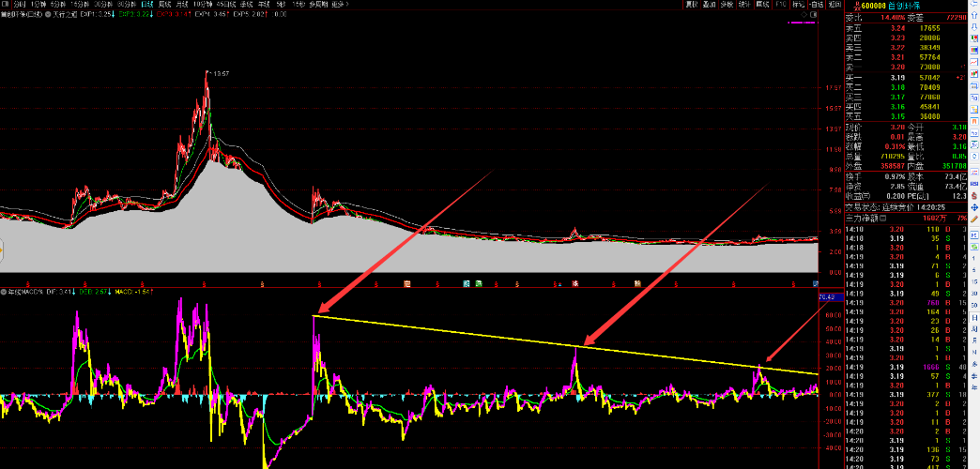The width and height of the screenshot is (980, 469).
Task: Click the EXP1: 3.25 indicator value
Action: [97, 14]
